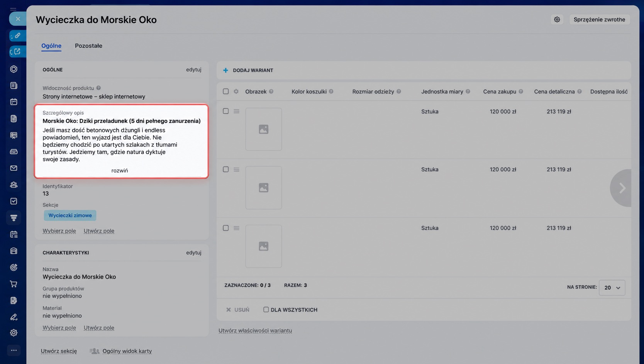Click help icon beside Cena zakupu column
This screenshot has width=644, height=364.
(521, 91)
